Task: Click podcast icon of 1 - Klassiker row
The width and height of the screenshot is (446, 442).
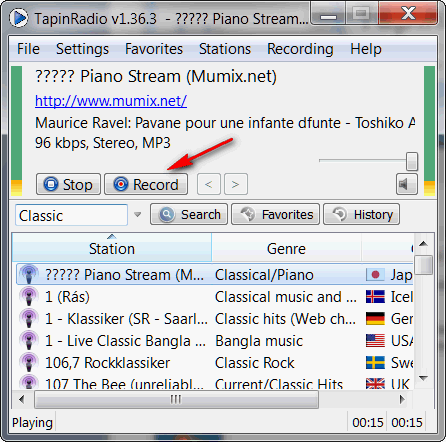Action: point(29,319)
